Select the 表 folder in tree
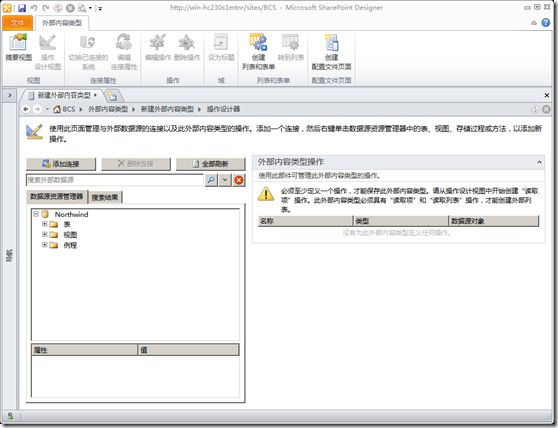 [x=67, y=224]
